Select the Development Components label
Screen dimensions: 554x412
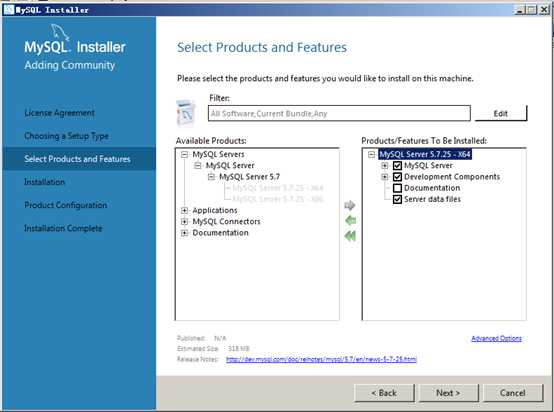point(452,177)
